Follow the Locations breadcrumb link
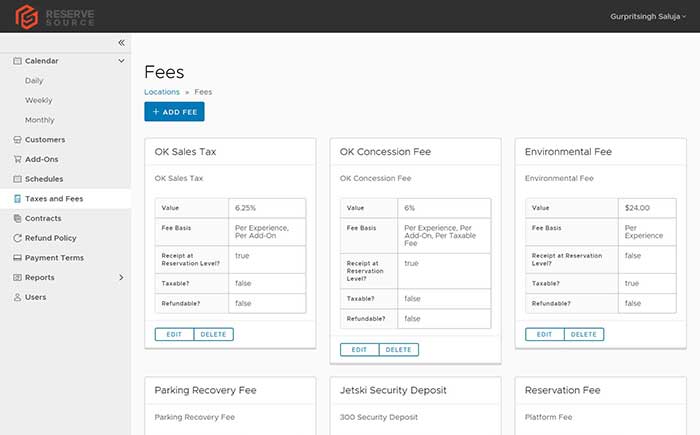 point(162,92)
